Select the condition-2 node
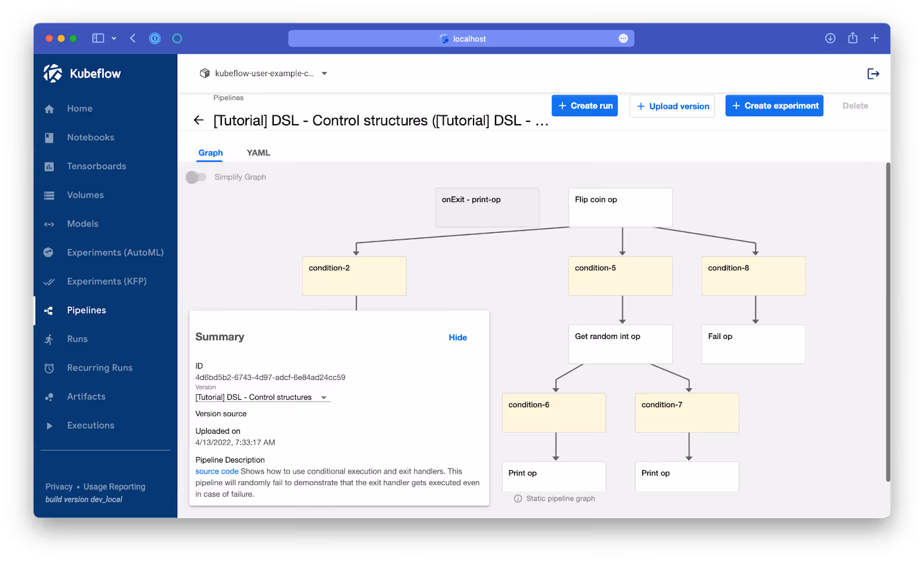 click(354, 276)
